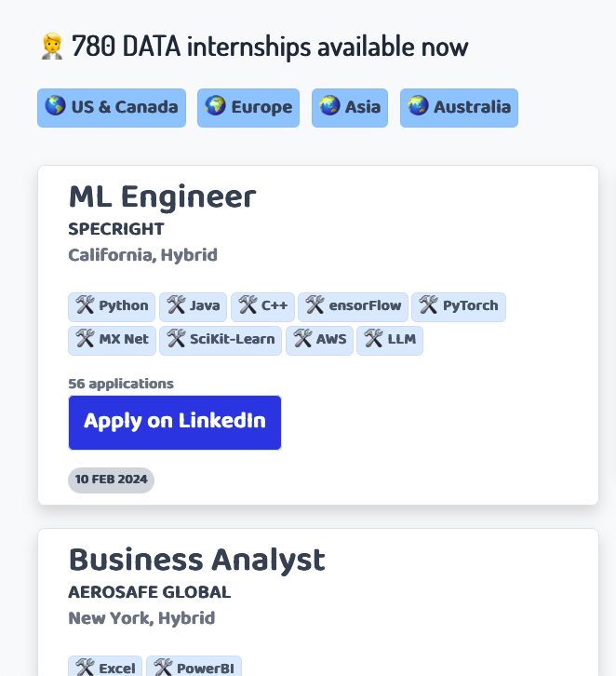The width and height of the screenshot is (616, 676).
Task: Click the PyTorch skill tag
Action: point(459,307)
